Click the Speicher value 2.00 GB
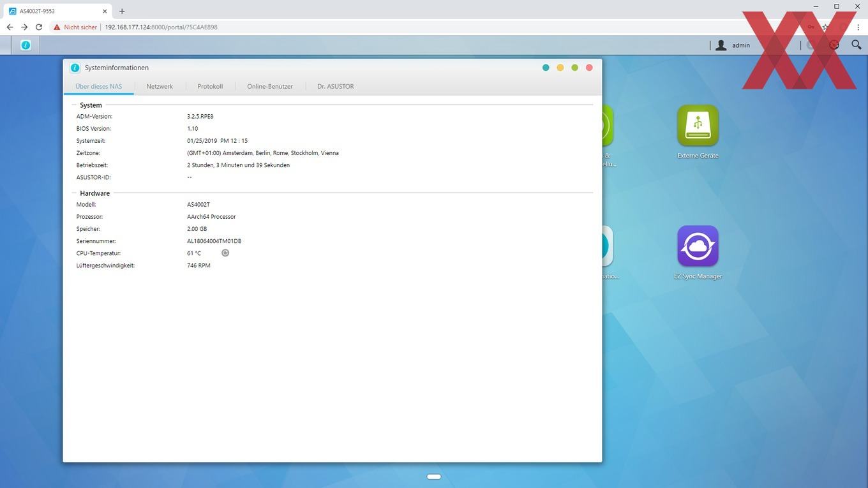 coord(197,229)
